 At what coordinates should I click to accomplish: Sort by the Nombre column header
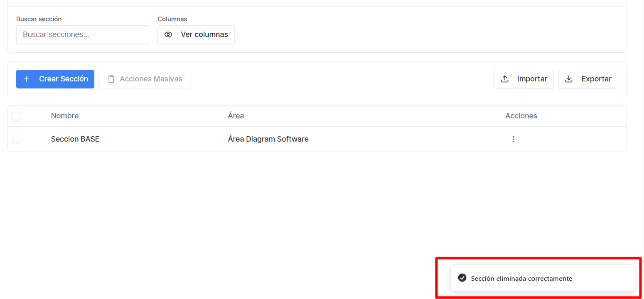[x=65, y=116]
